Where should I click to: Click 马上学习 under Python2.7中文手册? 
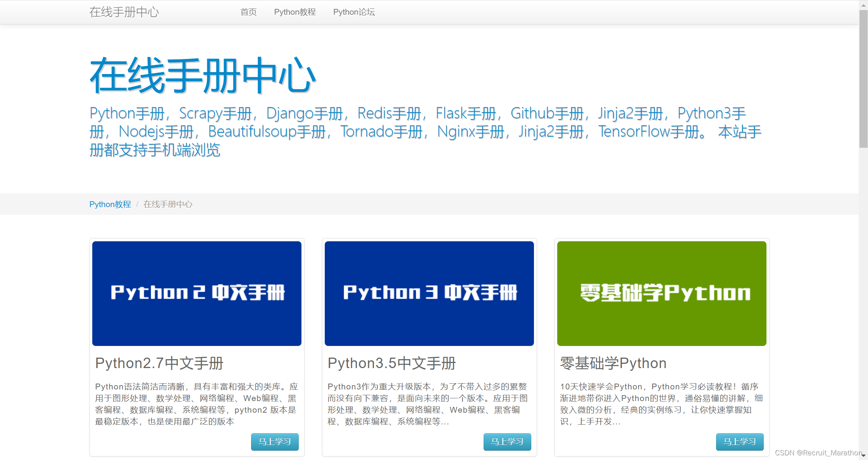[x=275, y=442]
